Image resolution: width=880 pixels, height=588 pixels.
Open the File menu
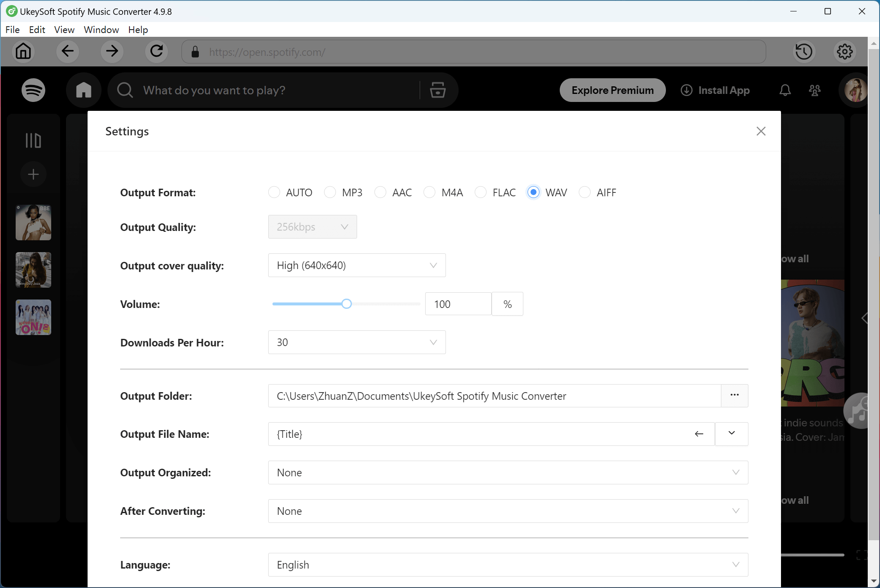[x=12, y=30]
